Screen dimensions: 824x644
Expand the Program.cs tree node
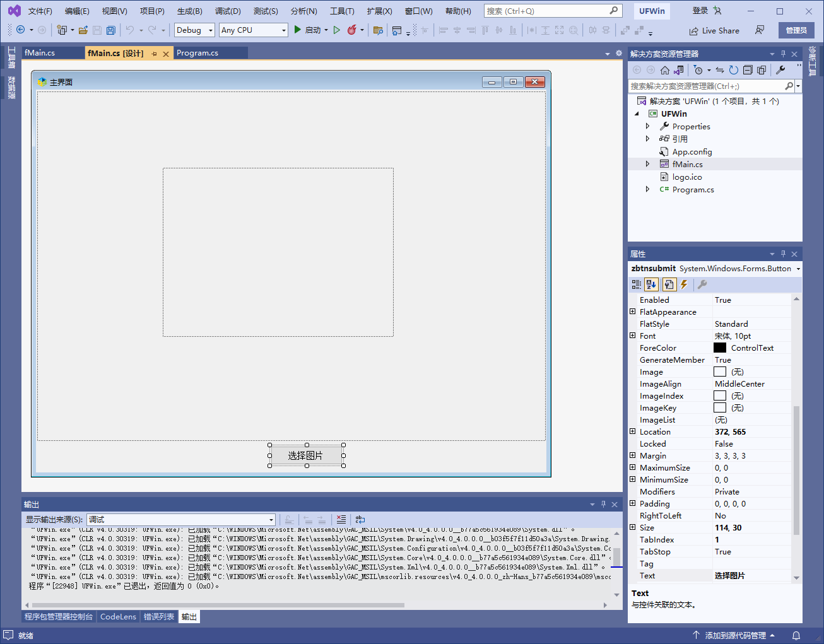(x=647, y=189)
